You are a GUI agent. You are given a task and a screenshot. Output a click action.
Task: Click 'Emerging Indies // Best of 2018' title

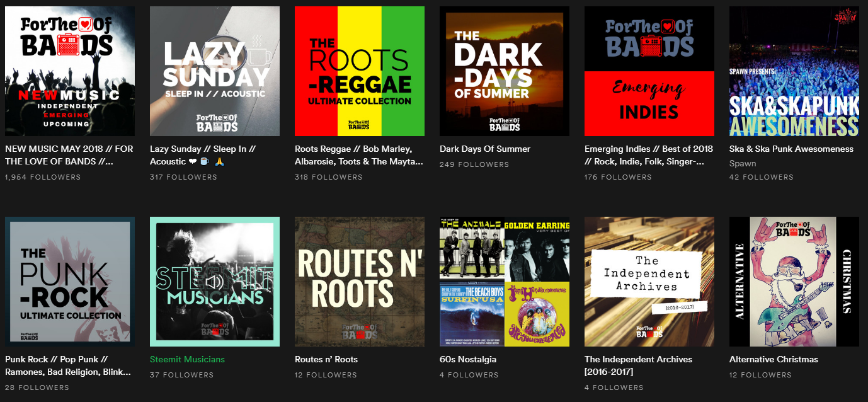tap(649, 155)
